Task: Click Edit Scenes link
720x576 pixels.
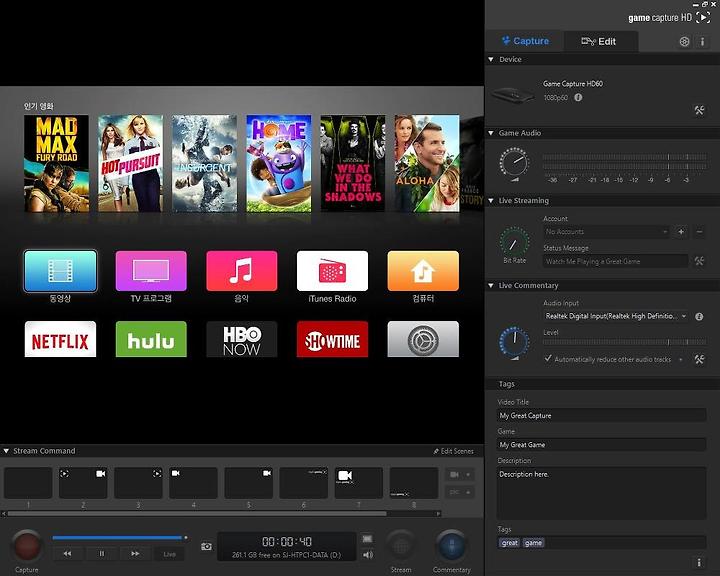Action: 453,451
